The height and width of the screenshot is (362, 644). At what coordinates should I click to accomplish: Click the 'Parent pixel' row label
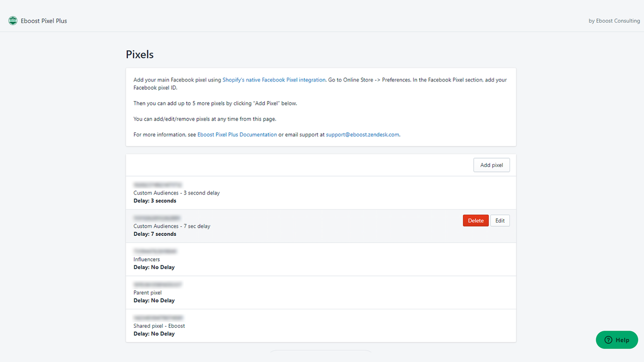(x=147, y=293)
